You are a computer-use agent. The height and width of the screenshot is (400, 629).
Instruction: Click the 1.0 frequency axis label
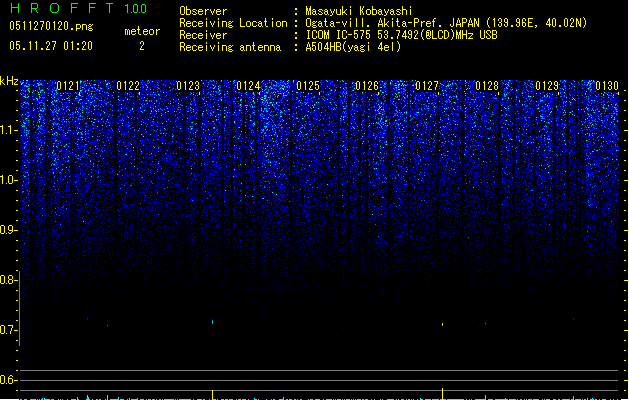(8, 180)
